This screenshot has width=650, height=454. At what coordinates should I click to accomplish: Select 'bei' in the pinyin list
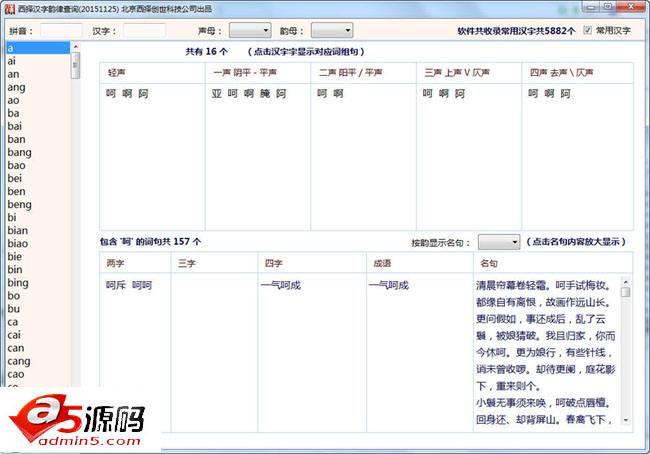coord(38,178)
